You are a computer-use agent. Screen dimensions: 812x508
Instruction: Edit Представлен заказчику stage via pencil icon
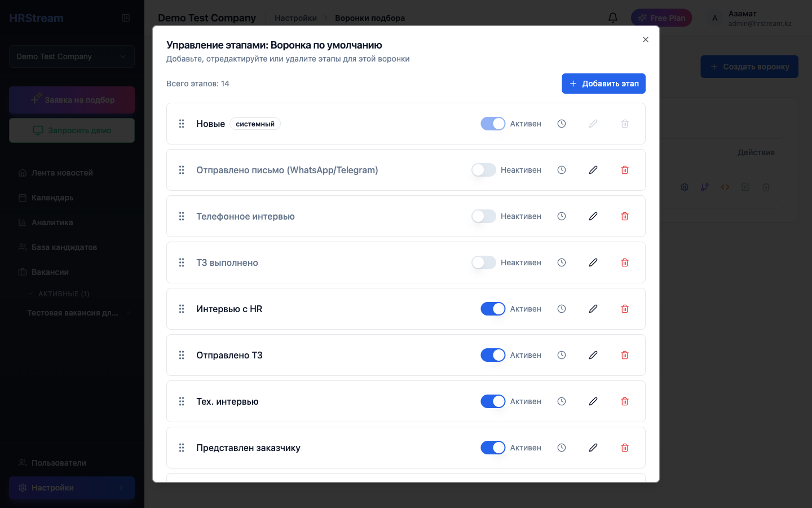coord(593,448)
